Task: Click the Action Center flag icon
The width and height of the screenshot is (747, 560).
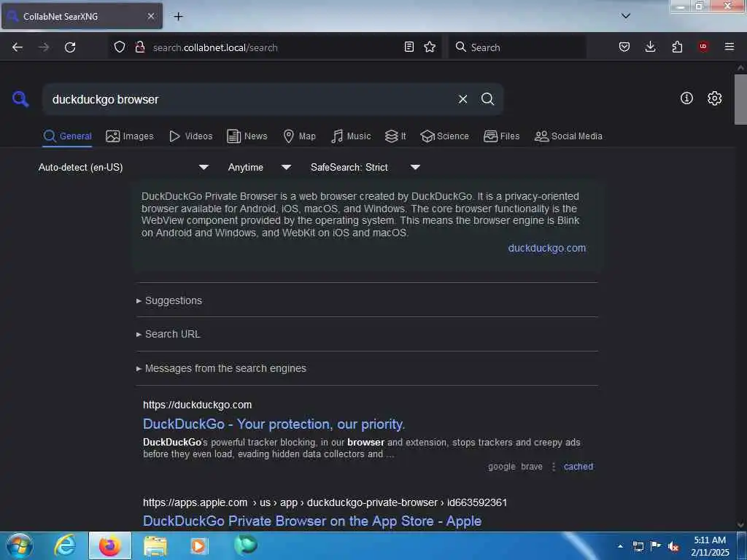Action: [x=656, y=546]
